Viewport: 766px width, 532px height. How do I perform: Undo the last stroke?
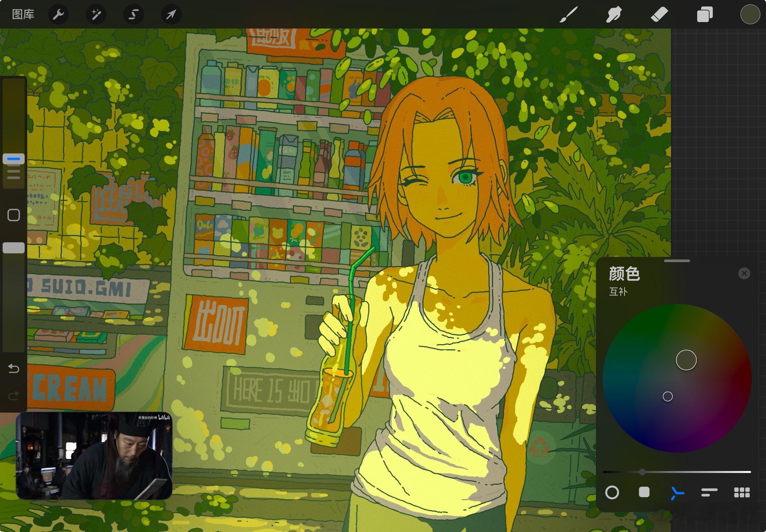tap(14, 368)
